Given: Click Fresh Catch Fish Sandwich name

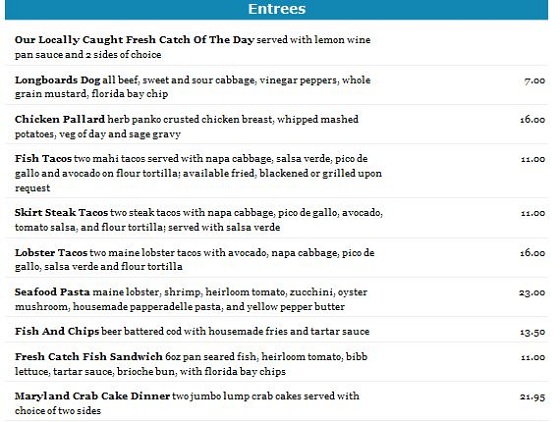Looking at the screenshot, I should pos(89,357).
